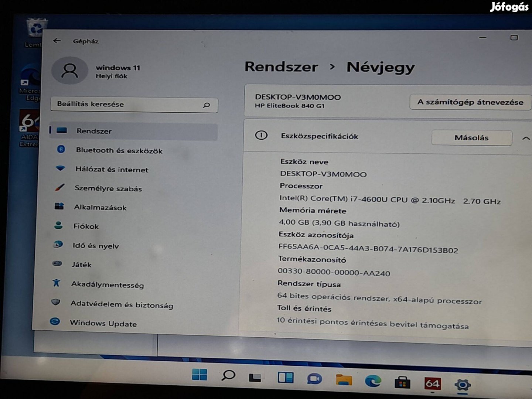Click the Intel Core i7-4600U processor text
Viewport: 532px width, 399px height.
(390, 199)
